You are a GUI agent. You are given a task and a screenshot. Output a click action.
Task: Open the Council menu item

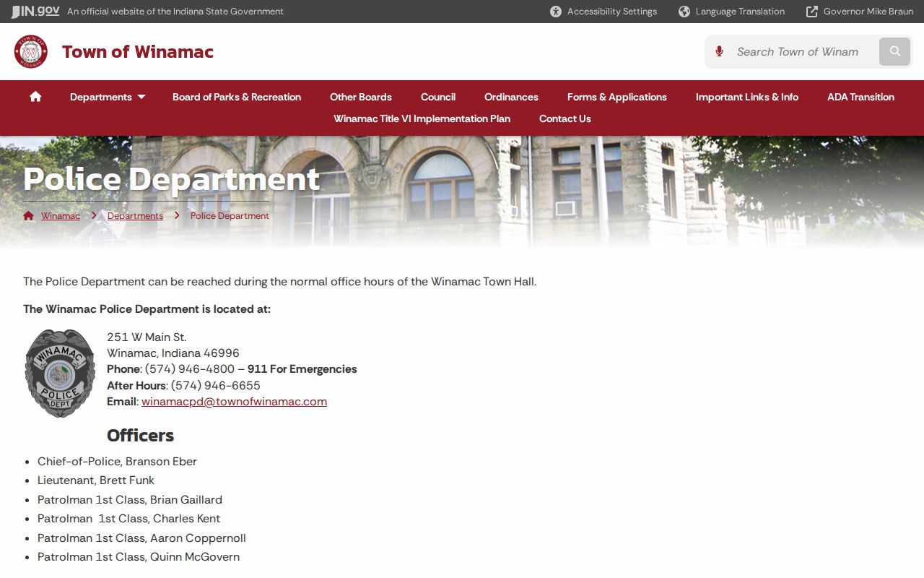[438, 97]
